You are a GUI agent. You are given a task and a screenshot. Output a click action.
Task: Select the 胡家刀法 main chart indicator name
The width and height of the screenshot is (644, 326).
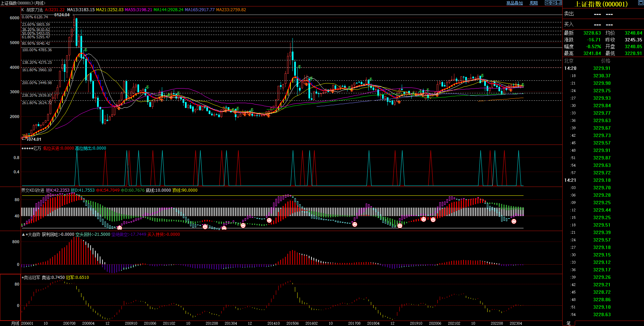[35, 10]
